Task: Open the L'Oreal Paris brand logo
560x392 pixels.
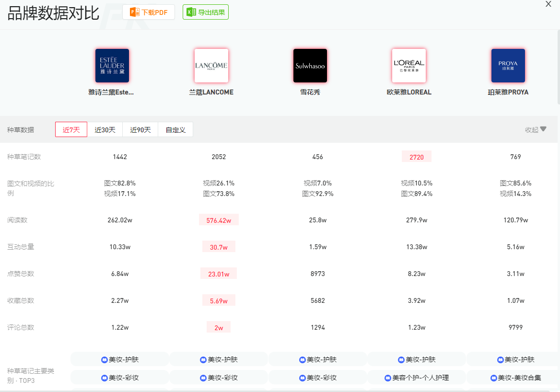Action: [x=409, y=66]
